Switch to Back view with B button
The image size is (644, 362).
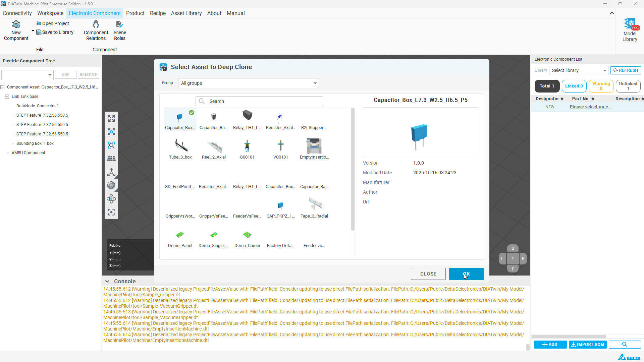(x=513, y=248)
